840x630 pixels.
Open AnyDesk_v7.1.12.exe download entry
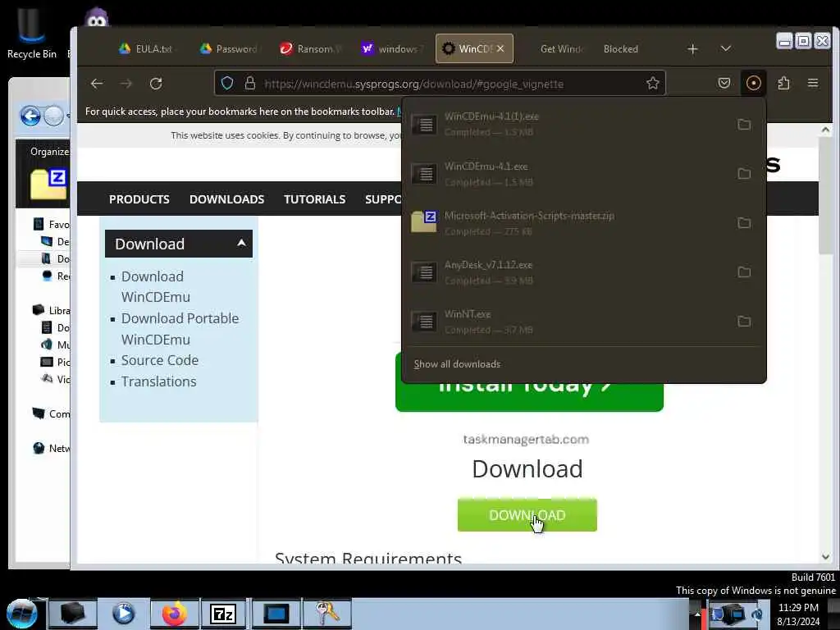(x=567, y=272)
